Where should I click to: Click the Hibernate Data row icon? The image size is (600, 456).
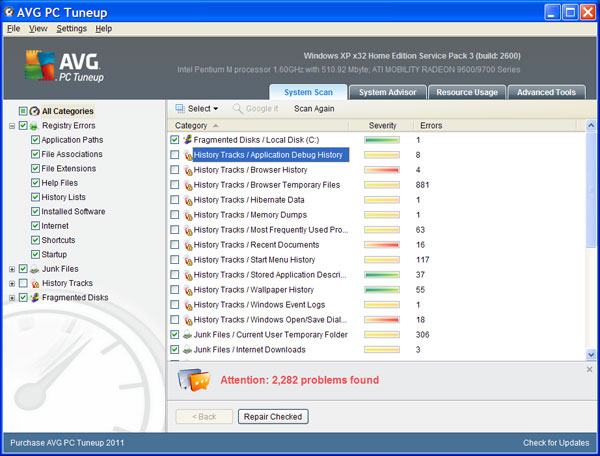tap(188, 200)
